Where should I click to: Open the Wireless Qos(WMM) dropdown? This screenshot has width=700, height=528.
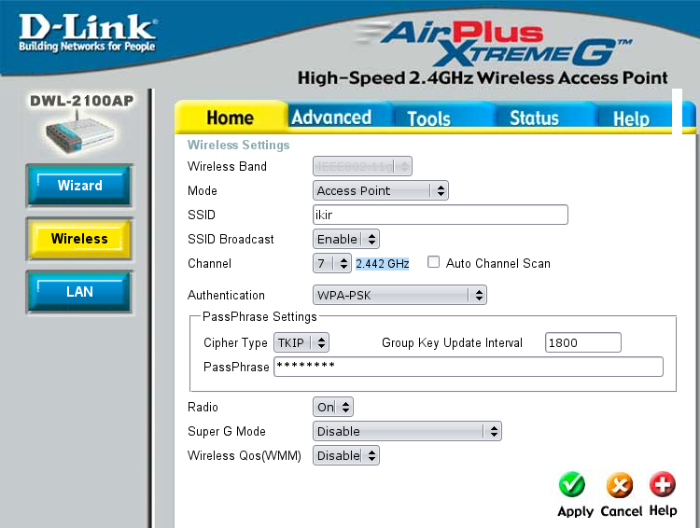pyautogui.click(x=347, y=455)
